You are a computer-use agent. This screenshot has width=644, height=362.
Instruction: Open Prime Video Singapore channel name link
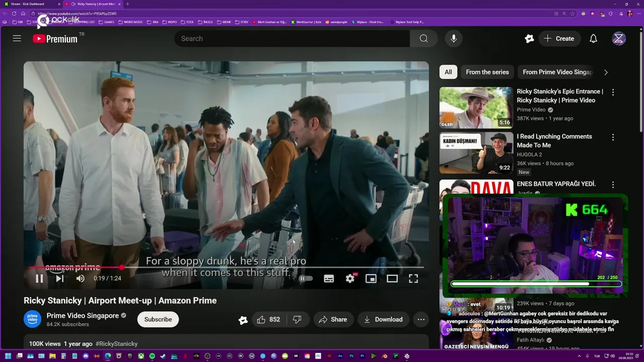[x=83, y=316]
